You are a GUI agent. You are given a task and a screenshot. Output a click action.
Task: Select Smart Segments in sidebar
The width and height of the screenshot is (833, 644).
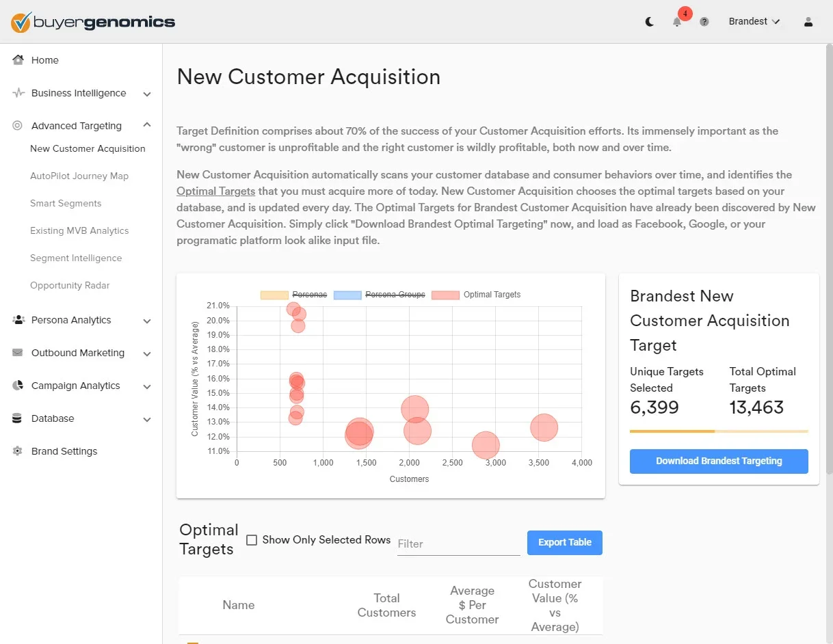66,203
